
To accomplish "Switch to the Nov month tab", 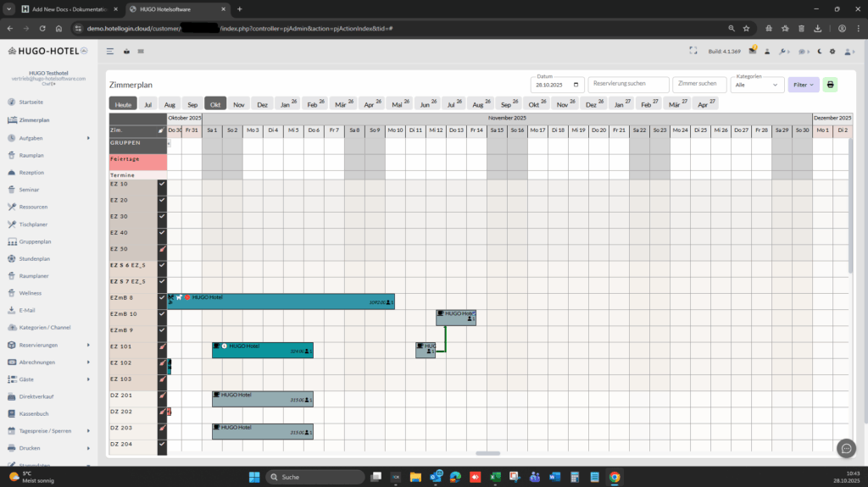I will 239,104.
